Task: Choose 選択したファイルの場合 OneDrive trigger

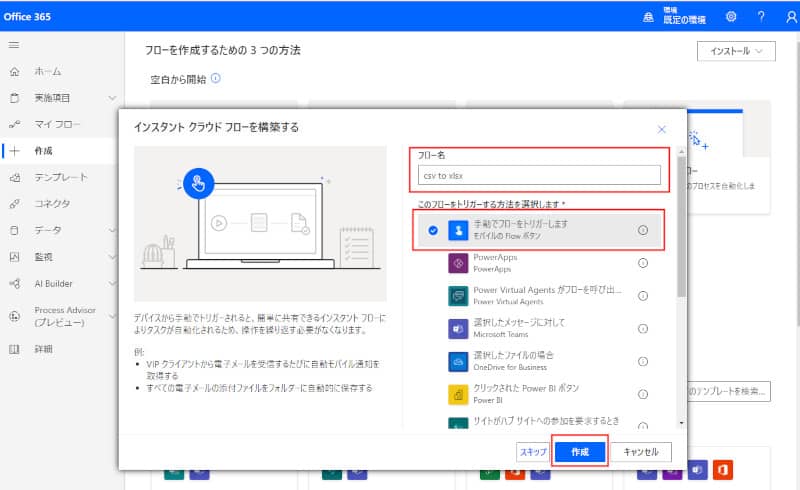Action: point(538,361)
